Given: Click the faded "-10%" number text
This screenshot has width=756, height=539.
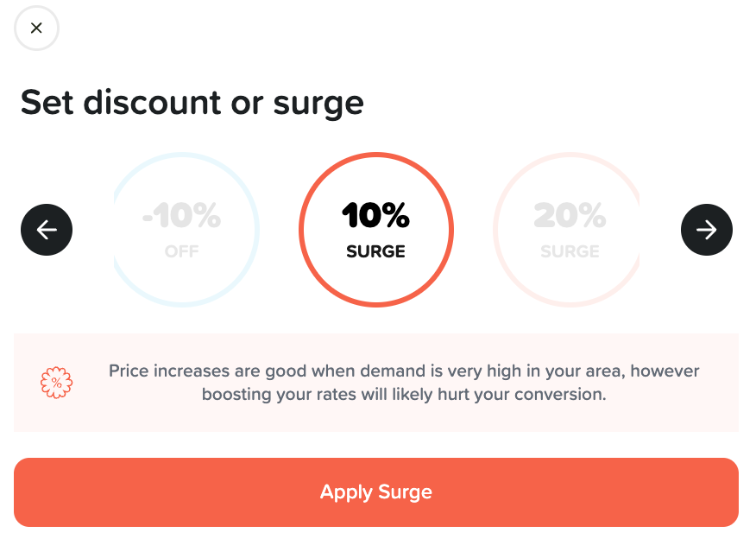Looking at the screenshot, I should pos(182,216).
